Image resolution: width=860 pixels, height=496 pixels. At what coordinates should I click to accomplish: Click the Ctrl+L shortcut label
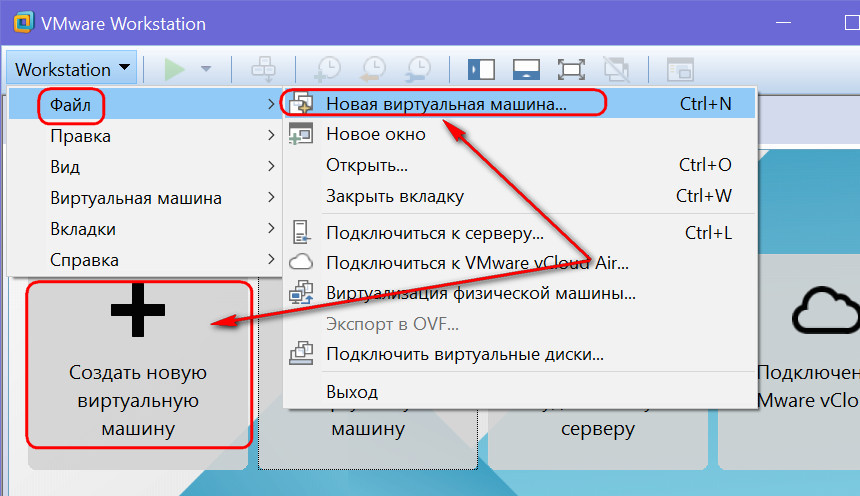pos(708,233)
